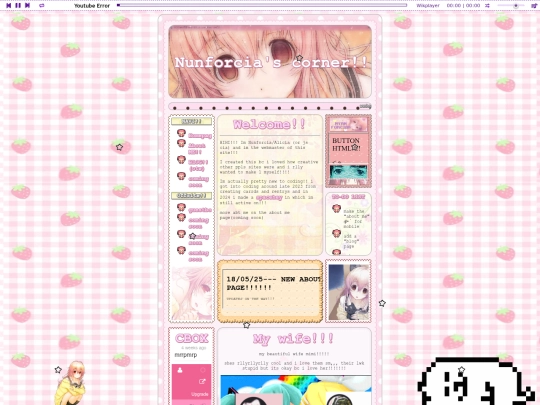Click the rainbow plushie image under My wife
This screenshot has height=405, width=540.
(x=296, y=390)
